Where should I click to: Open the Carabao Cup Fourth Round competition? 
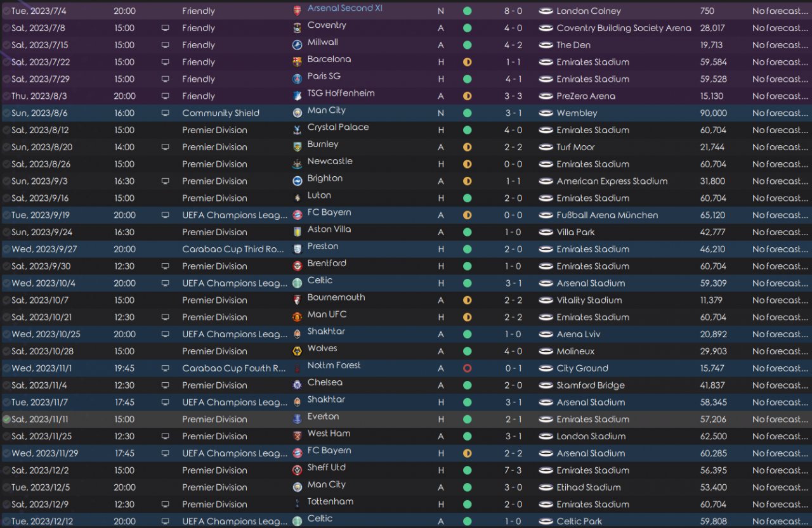point(234,368)
